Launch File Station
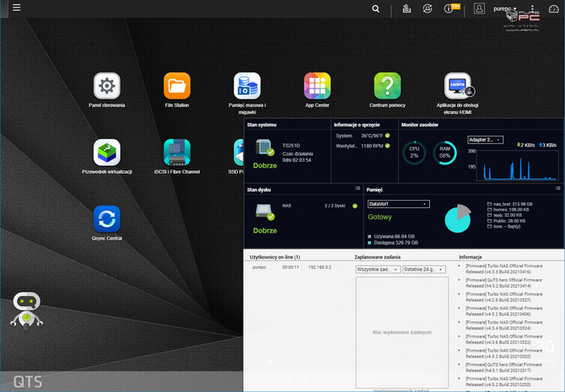Image resolution: width=565 pixels, height=392 pixels. [177, 86]
